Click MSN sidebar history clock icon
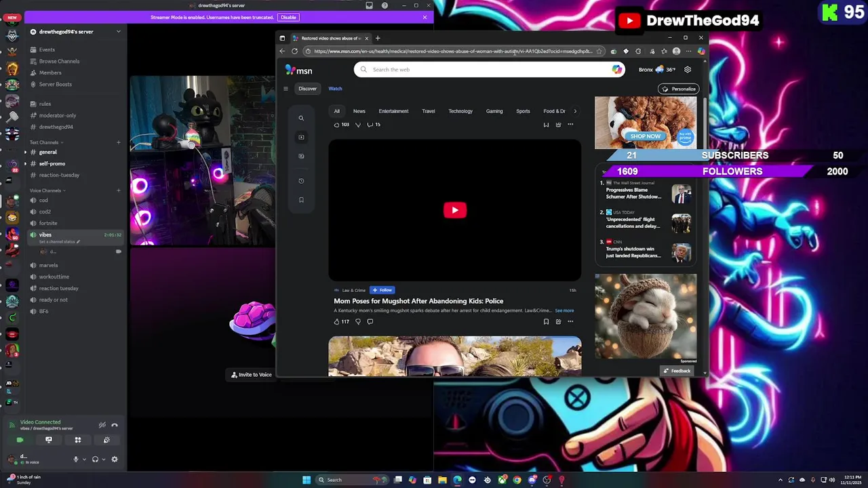Image resolution: width=868 pixels, height=488 pixels. pyautogui.click(x=301, y=181)
